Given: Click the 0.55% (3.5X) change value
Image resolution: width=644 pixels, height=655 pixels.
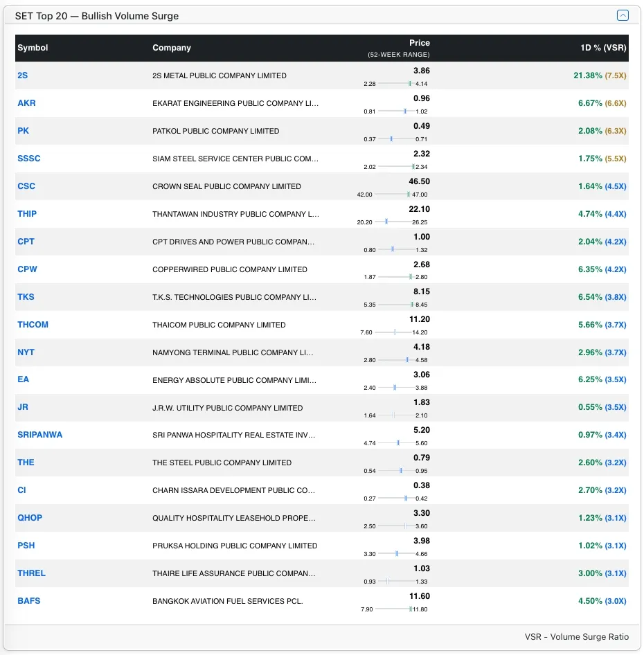Looking at the screenshot, I should click(x=602, y=407).
